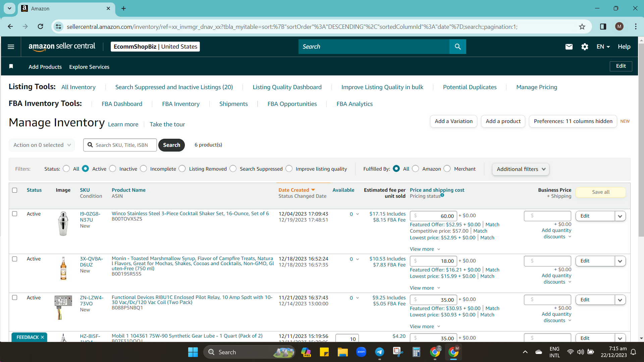Open the EN language dropdown
This screenshot has width=644, height=362.
pyautogui.click(x=603, y=47)
